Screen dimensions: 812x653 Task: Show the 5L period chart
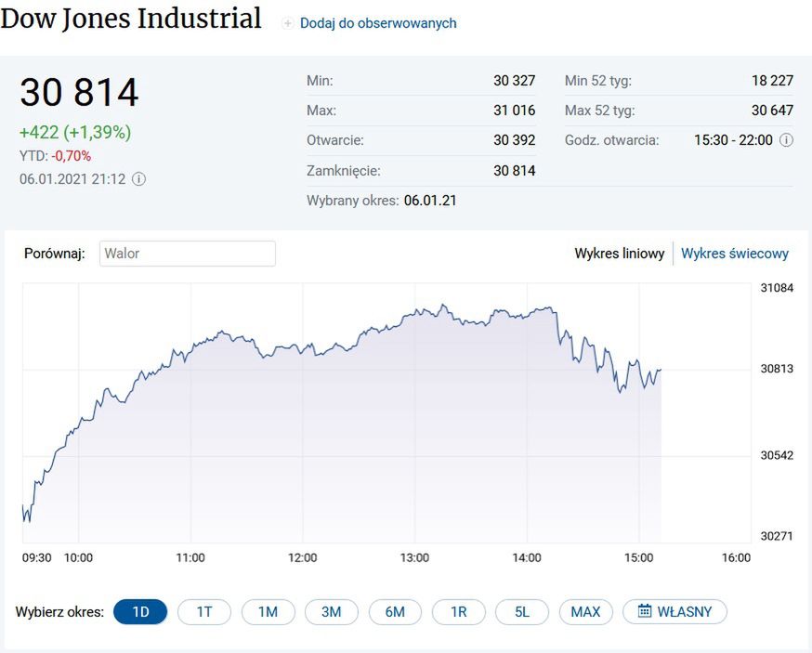[x=522, y=612]
